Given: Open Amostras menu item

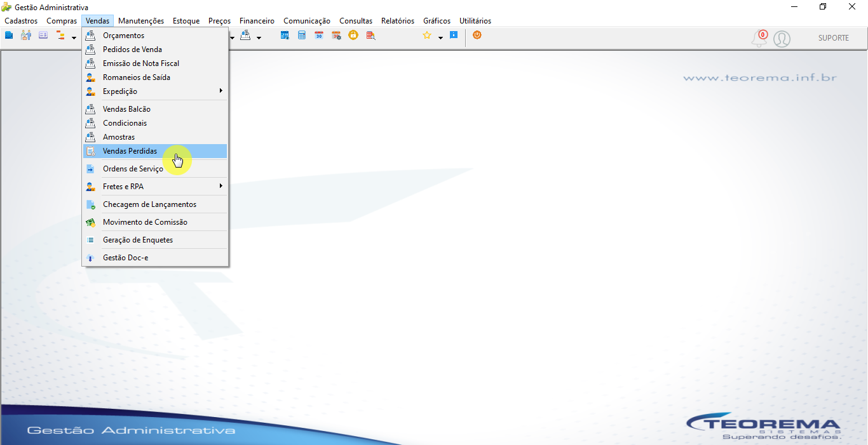Looking at the screenshot, I should click(155, 137).
